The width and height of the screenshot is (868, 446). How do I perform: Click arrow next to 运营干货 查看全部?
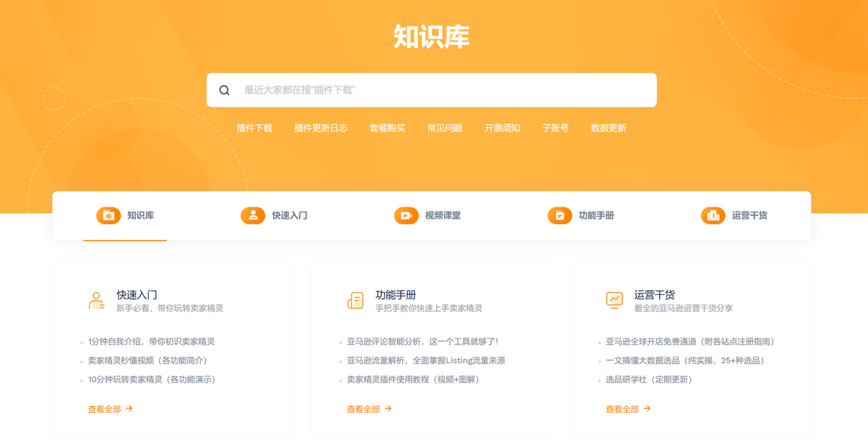[647, 409]
